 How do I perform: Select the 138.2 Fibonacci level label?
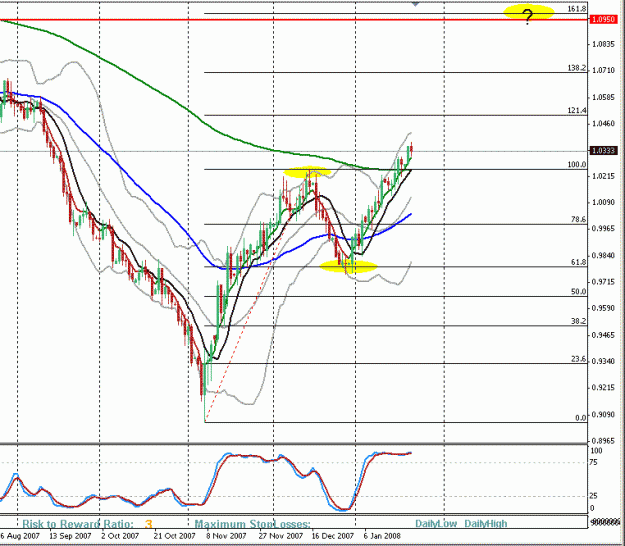577,68
